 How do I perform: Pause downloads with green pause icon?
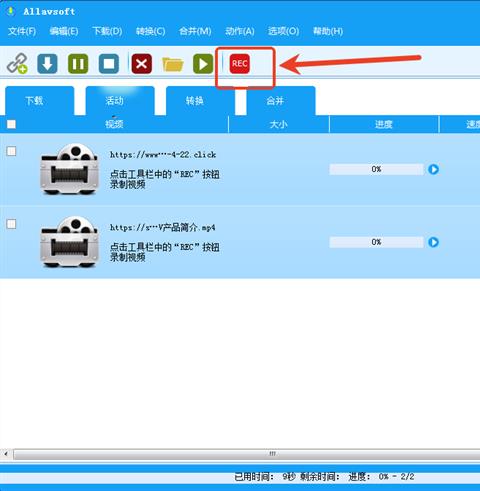(x=78, y=63)
